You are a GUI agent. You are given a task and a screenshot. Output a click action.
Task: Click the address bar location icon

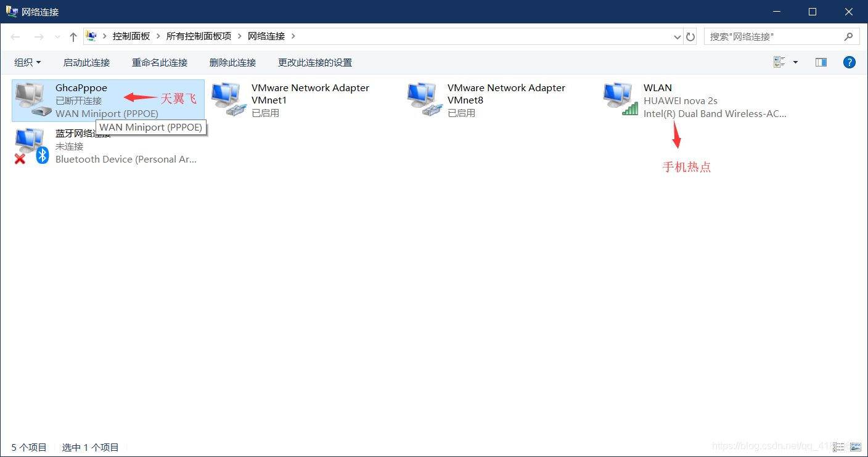(x=91, y=36)
